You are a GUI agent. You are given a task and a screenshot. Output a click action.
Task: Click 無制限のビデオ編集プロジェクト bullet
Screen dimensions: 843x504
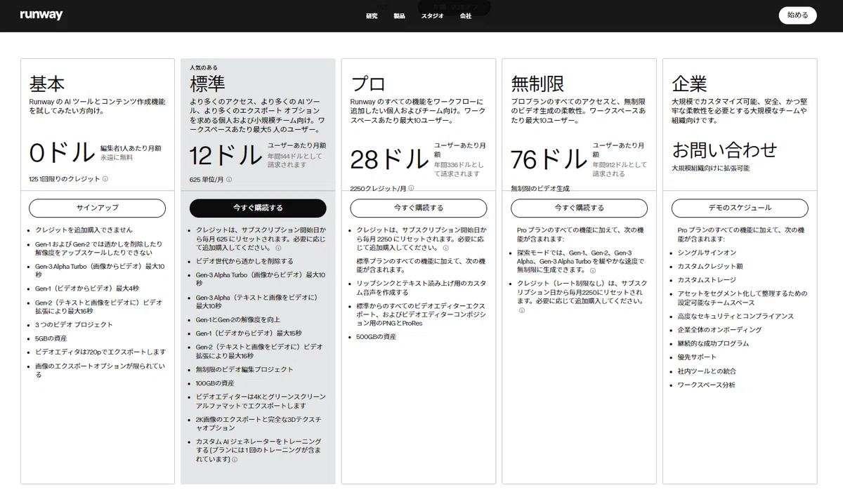tap(244, 369)
